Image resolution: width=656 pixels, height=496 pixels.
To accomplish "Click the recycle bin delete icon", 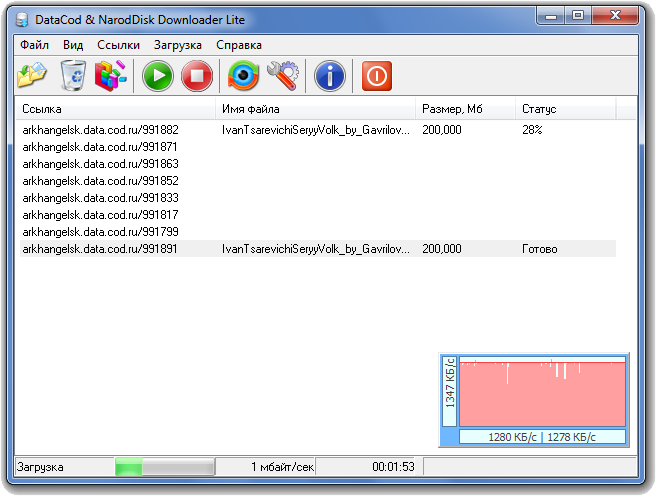I will coord(73,75).
